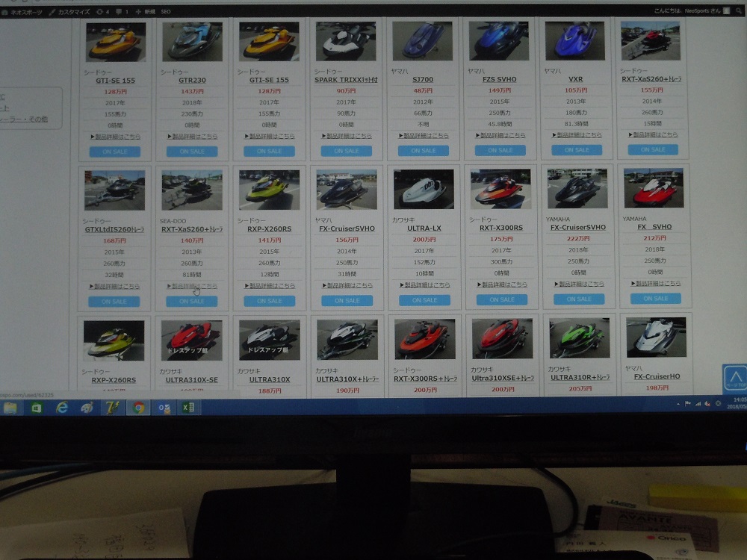Launch Internet Explorer from the taskbar
747x560 pixels.
(61, 408)
